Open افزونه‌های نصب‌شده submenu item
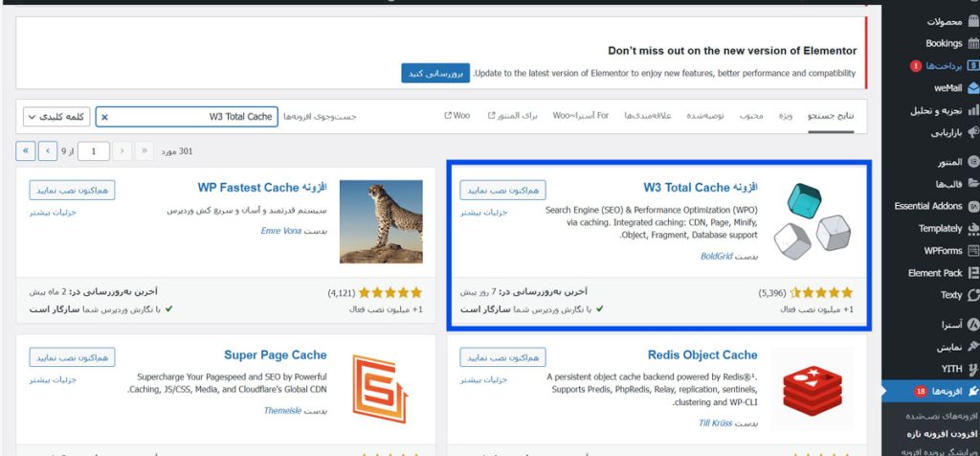 pos(942,416)
